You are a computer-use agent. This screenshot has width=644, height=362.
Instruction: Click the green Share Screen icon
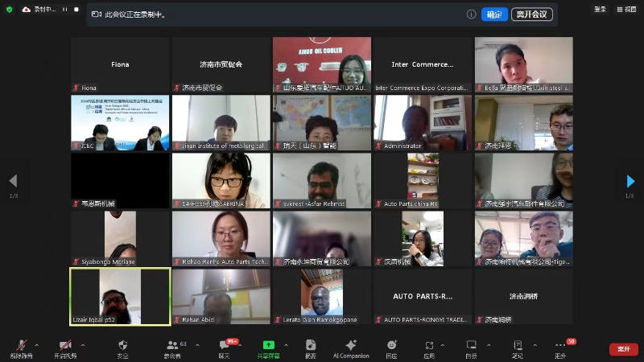coord(268,348)
